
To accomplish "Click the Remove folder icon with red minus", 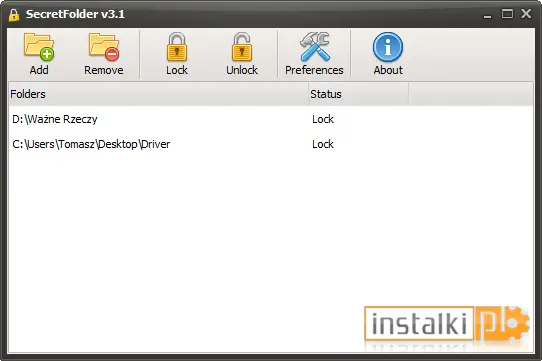I will coord(104,47).
